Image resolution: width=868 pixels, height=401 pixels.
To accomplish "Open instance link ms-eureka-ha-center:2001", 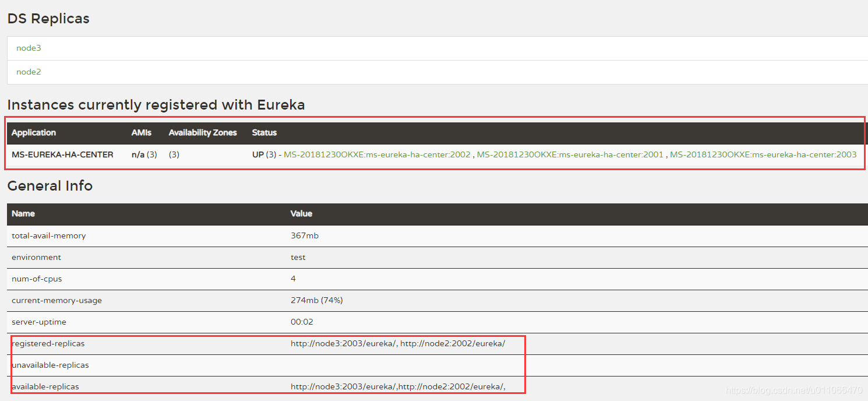I will click(x=570, y=154).
